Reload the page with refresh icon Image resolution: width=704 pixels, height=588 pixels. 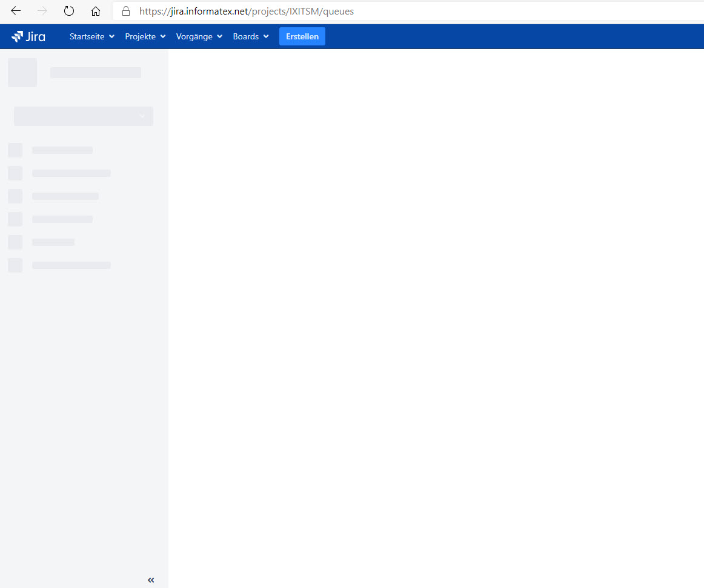tap(68, 11)
